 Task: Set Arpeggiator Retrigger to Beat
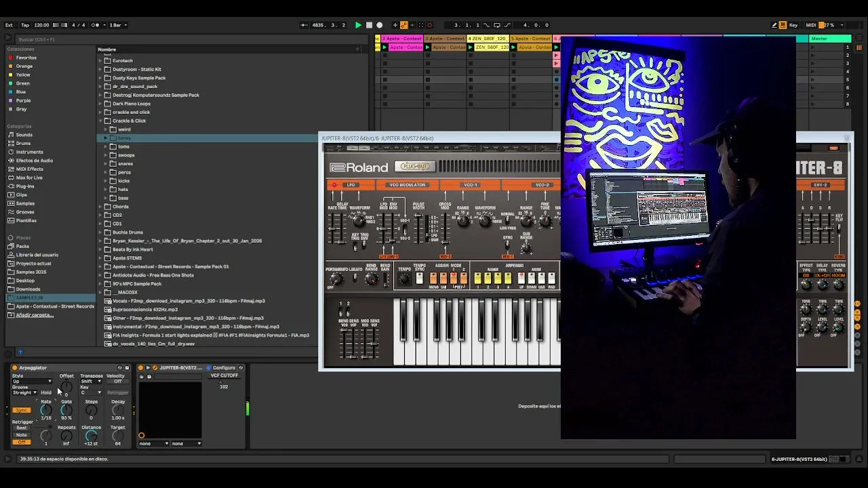[x=22, y=428]
